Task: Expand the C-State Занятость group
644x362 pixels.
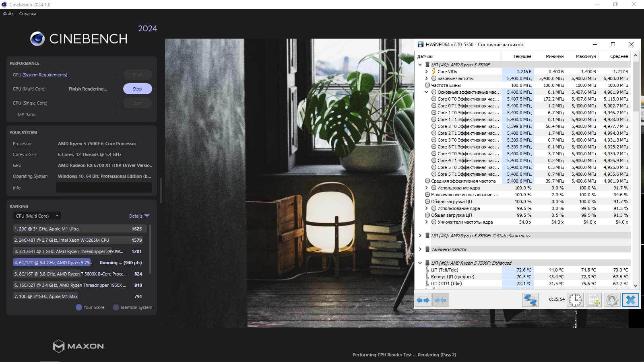Action: [x=420, y=236]
